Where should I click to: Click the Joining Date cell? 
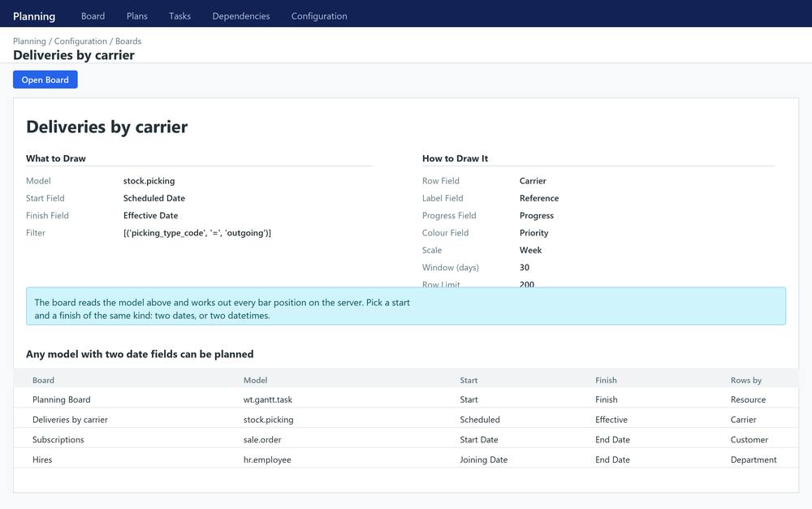[484, 459]
